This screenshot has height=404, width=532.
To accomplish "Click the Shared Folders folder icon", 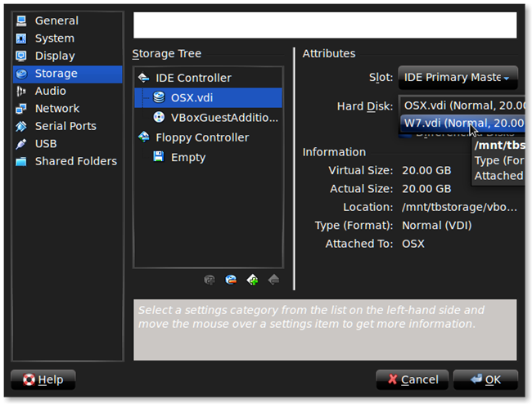I will point(21,161).
